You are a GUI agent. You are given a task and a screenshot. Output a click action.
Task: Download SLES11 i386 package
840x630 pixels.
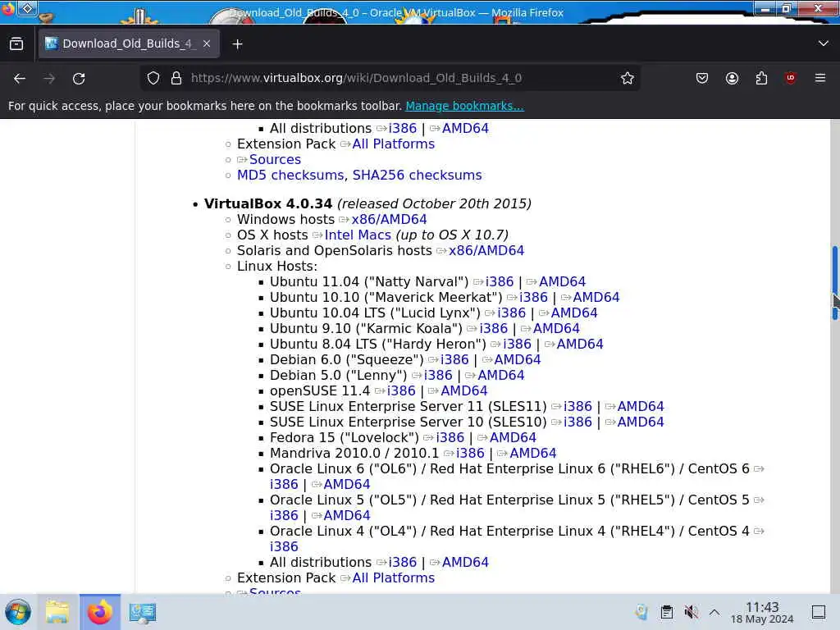(577, 407)
